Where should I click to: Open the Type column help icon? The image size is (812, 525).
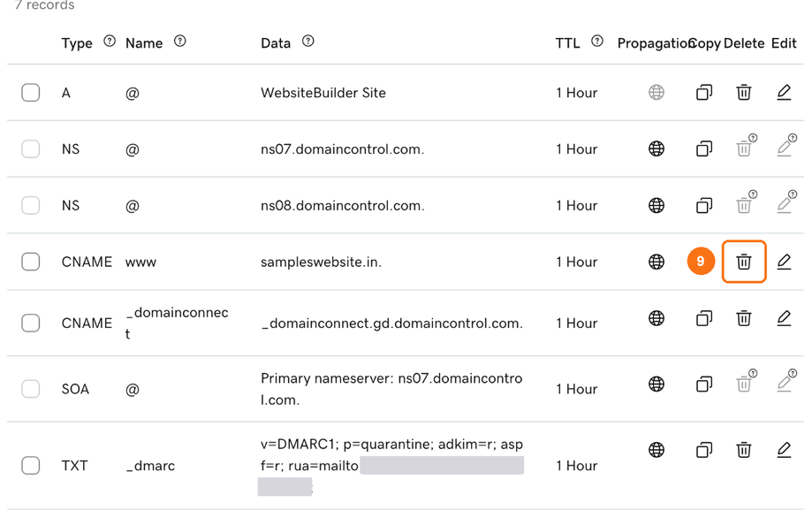click(x=110, y=41)
